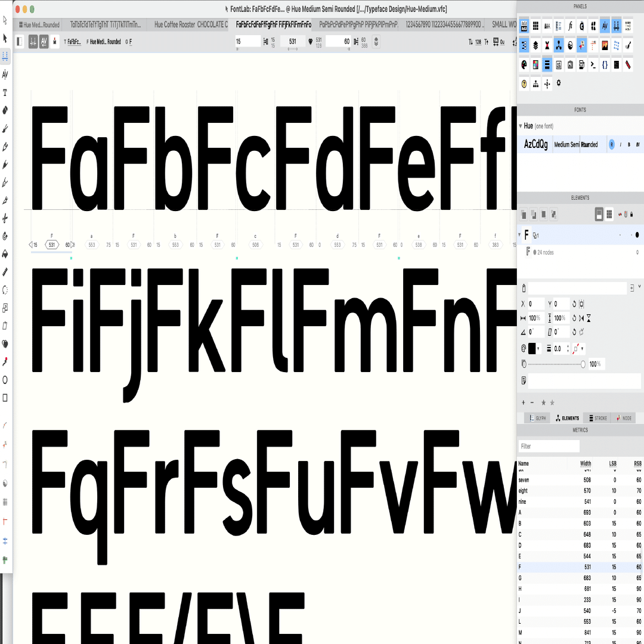
Task: Select the Rectangle tool in left toolbar
Action: pyautogui.click(x=5, y=398)
